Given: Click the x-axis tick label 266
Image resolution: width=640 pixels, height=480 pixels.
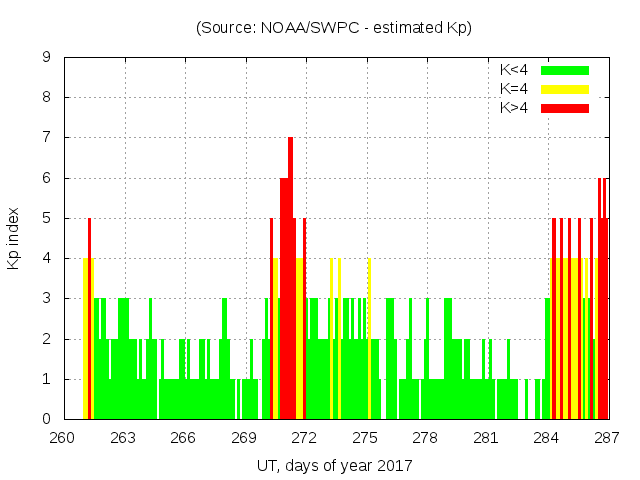Looking at the screenshot, I should 183,437.
